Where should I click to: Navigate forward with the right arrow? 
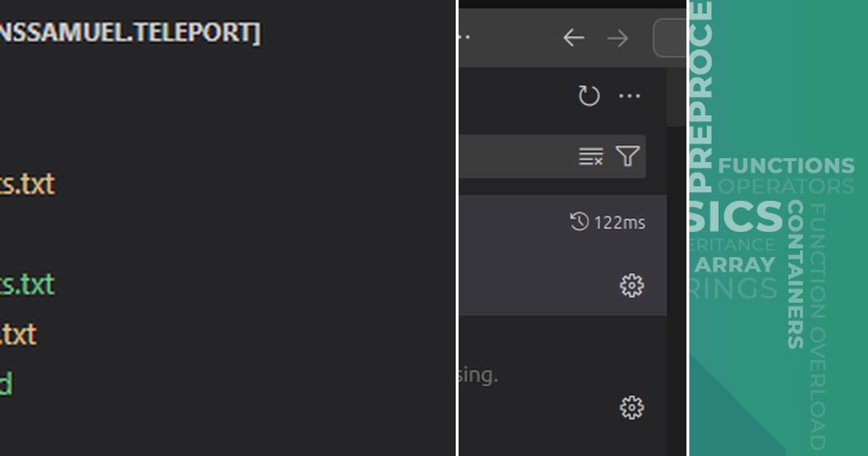pyautogui.click(x=618, y=38)
